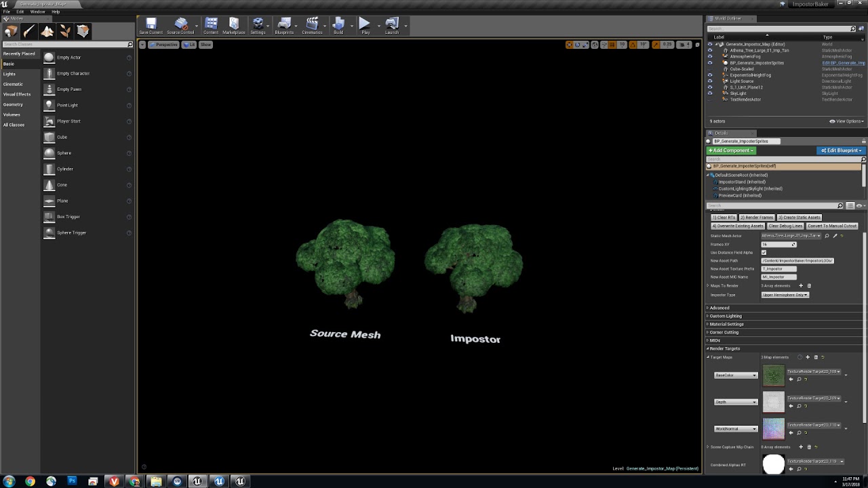Click the Save Current toolbar icon
868x488 pixels.
(x=151, y=26)
